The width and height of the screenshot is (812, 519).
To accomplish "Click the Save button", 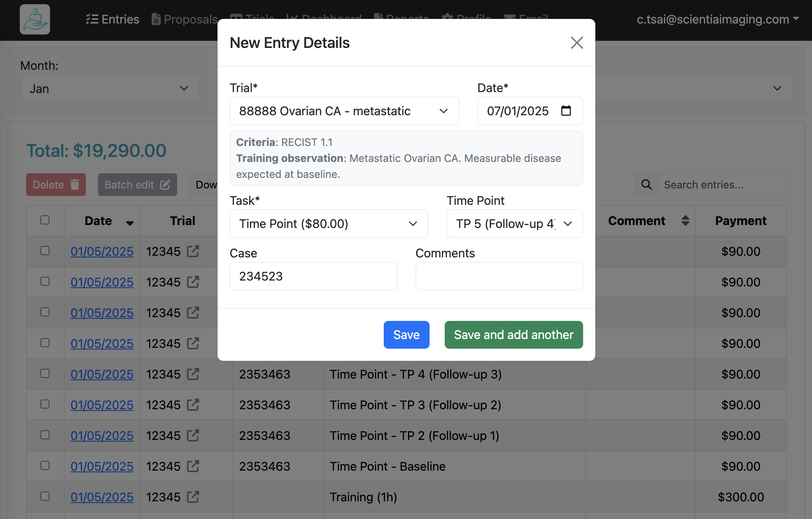I will (x=406, y=334).
